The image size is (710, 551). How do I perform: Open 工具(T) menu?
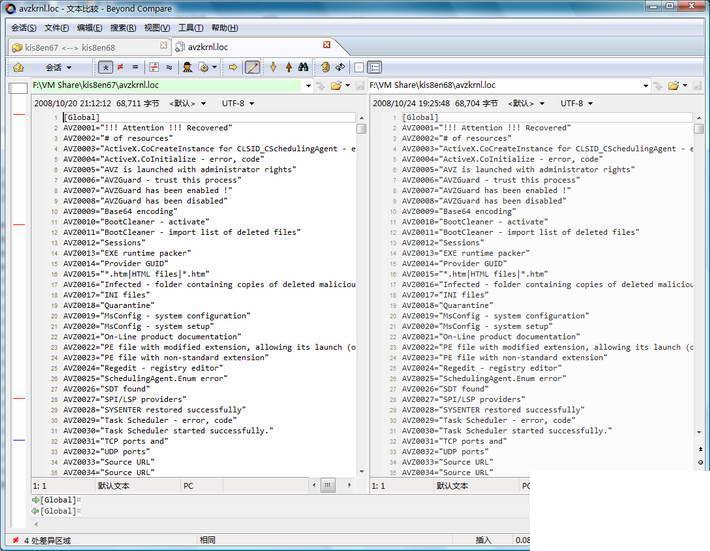[191, 28]
